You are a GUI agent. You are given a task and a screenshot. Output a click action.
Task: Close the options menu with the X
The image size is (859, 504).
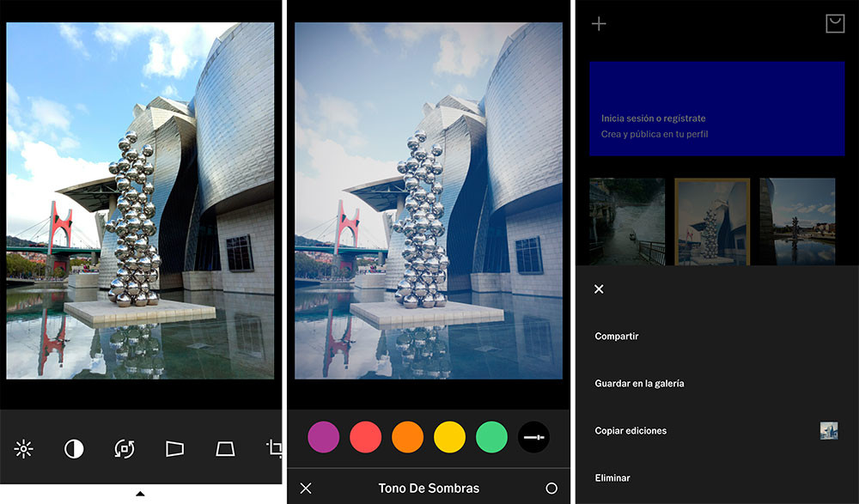pos(599,288)
